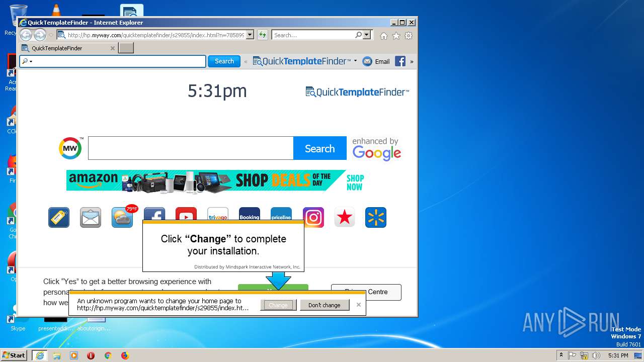Viewport: 644px width, 362px height.
Task: Open the Privacy Centre button
Action: point(366,292)
